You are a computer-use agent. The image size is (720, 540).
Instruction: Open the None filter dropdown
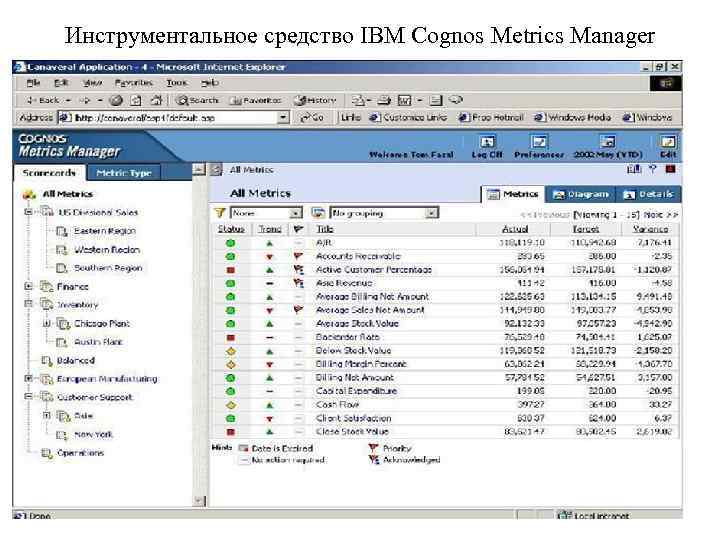coord(296,213)
